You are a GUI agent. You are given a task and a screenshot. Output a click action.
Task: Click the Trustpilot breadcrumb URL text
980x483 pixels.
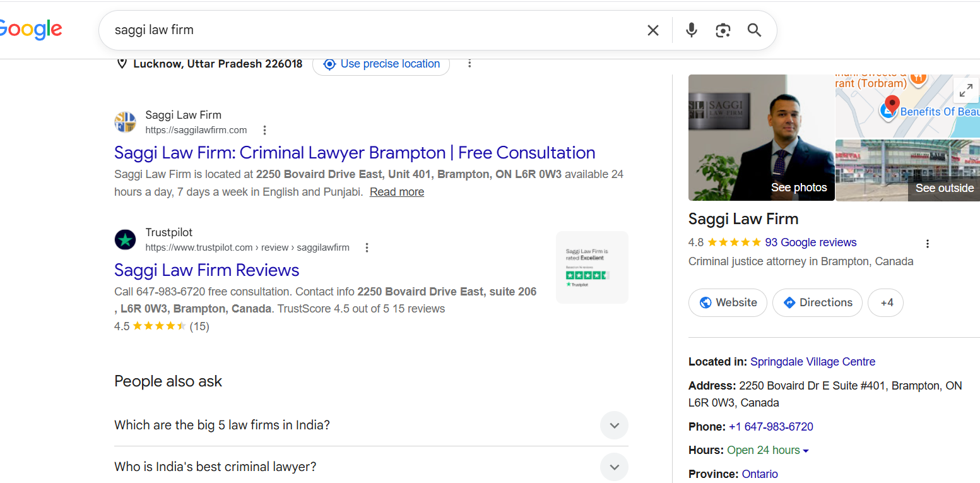pos(247,247)
